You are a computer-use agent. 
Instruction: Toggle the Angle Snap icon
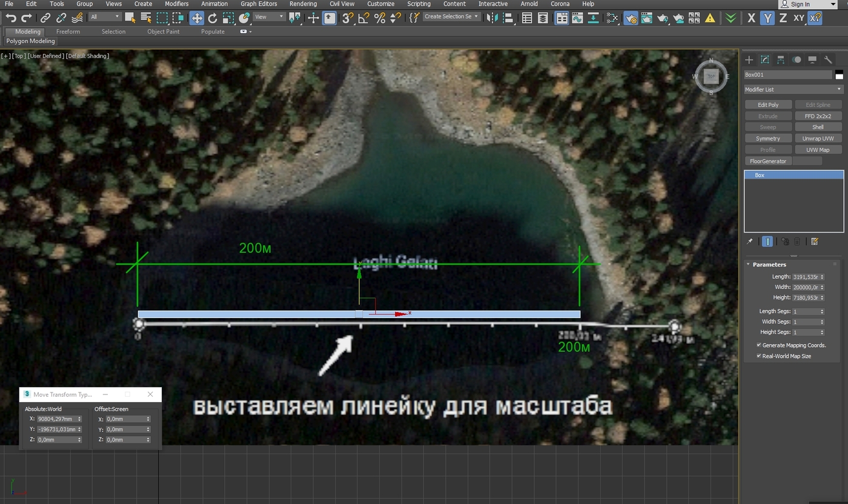tap(364, 18)
